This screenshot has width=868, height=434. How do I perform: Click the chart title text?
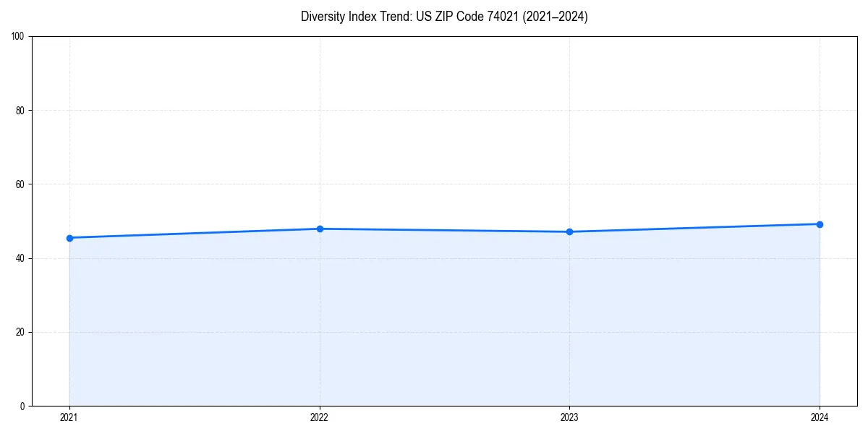pos(444,17)
